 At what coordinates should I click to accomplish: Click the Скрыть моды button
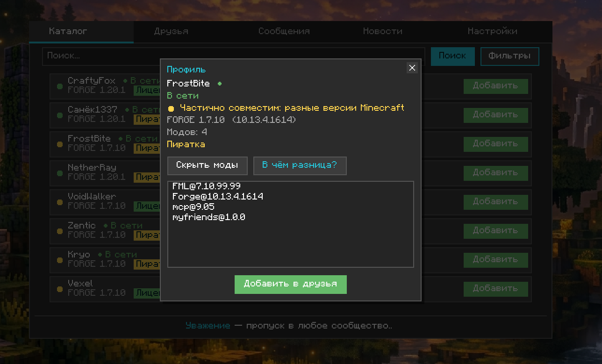tap(207, 165)
